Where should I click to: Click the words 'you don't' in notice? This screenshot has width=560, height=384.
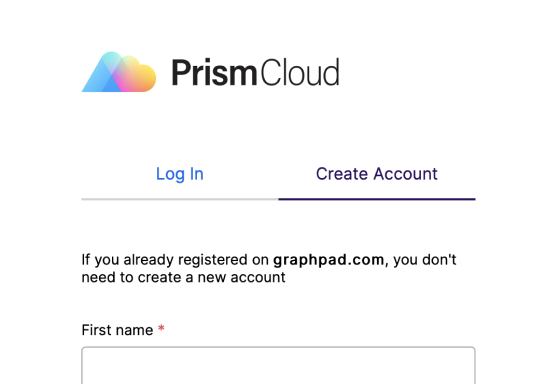[x=425, y=260]
